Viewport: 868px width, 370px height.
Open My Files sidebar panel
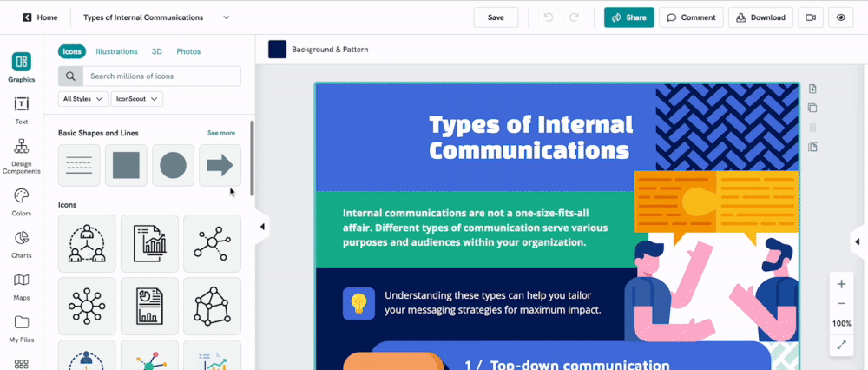pos(21,329)
